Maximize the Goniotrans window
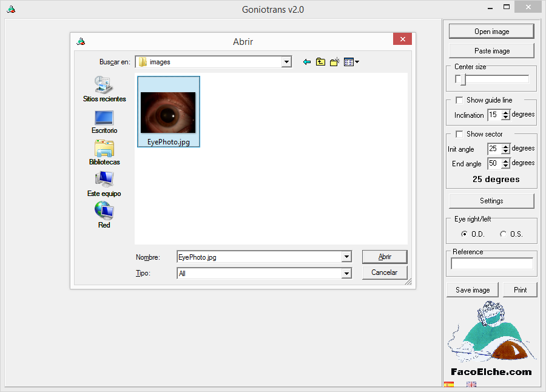546x392 pixels. (x=507, y=7)
